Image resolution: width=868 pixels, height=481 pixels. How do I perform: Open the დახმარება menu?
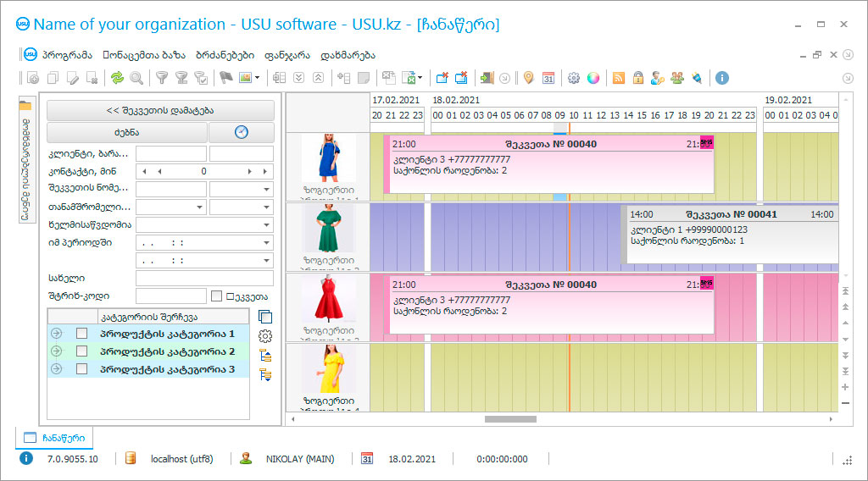coord(348,55)
